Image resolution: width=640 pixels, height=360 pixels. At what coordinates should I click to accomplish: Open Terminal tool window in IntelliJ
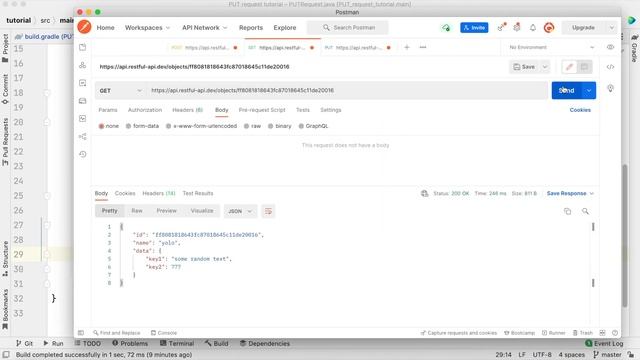coord(177,344)
